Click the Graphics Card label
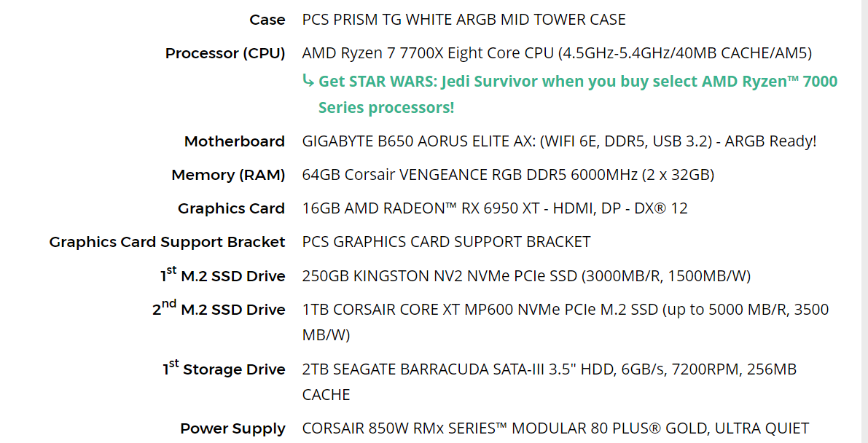This screenshot has width=868, height=443. pyautogui.click(x=231, y=209)
